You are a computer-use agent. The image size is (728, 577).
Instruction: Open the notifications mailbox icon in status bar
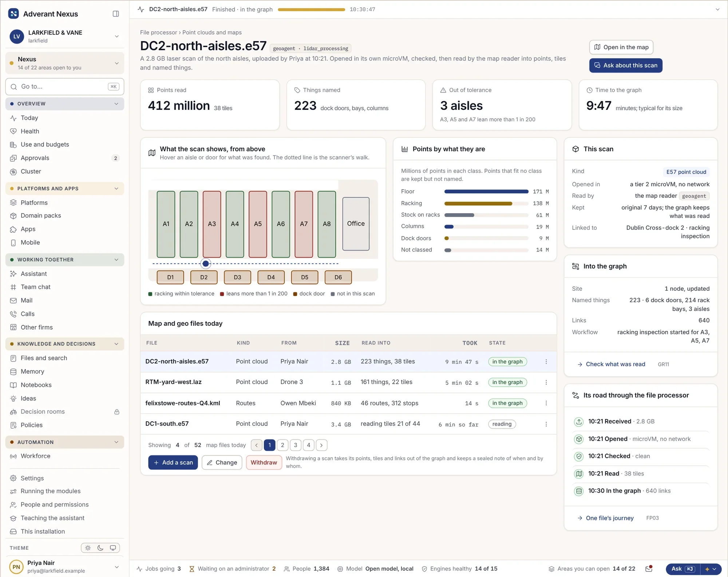[x=649, y=569]
